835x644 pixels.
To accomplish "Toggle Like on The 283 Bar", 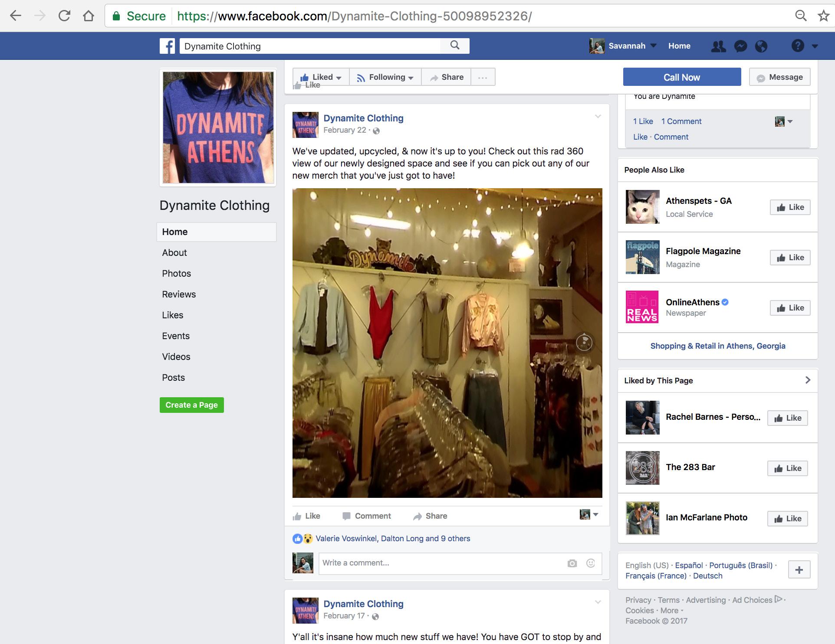I will (787, 468).
